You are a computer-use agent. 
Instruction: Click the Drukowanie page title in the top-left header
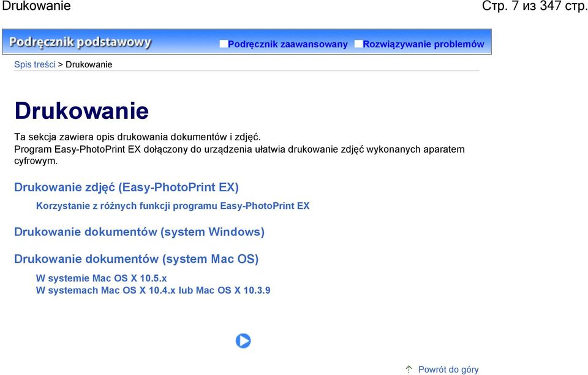(x=36, y=6)
